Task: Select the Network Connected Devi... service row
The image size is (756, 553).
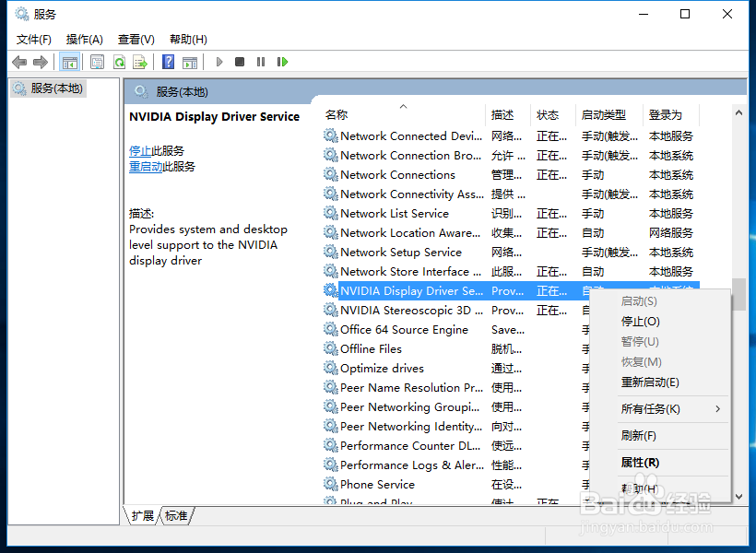Action: (x=511, y=136)
